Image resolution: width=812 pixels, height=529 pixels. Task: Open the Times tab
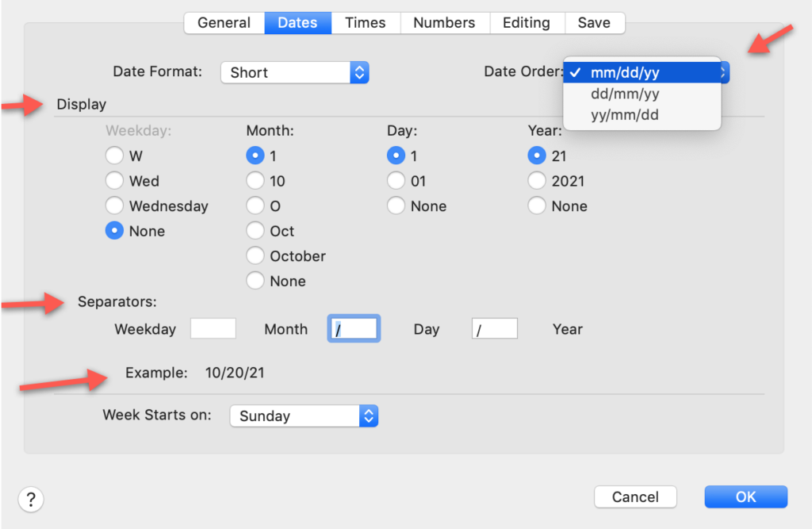[x=366, y=23]
